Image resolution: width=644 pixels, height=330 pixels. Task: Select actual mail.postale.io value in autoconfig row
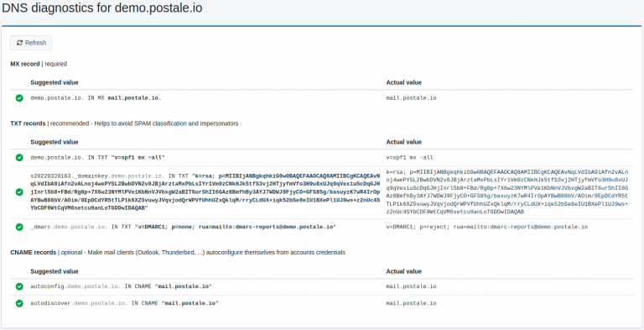coord(411,286)
